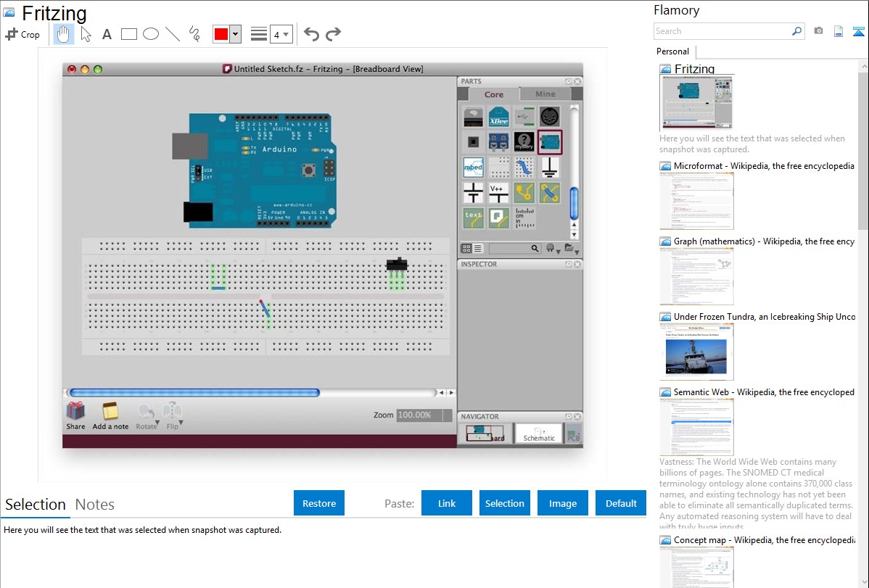Switch to the arrow pointer tool
The height and width of the screenshot is (588, 869).
coord(86,34)
